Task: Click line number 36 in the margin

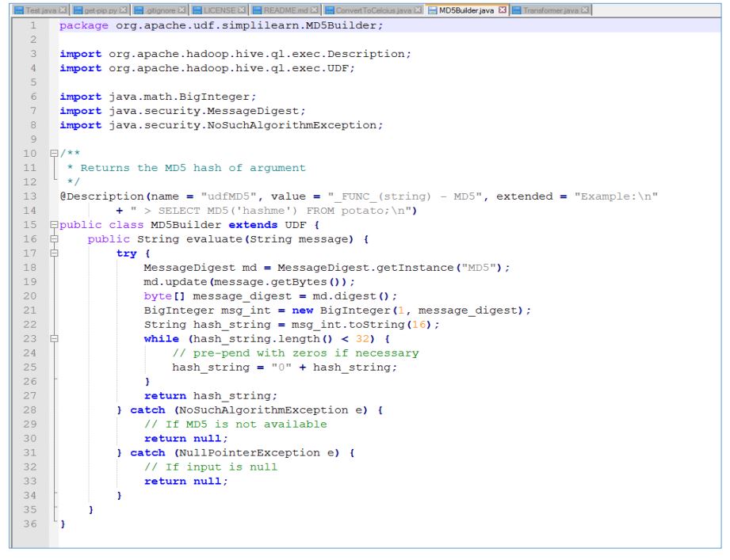Action: tap(30, 524)
